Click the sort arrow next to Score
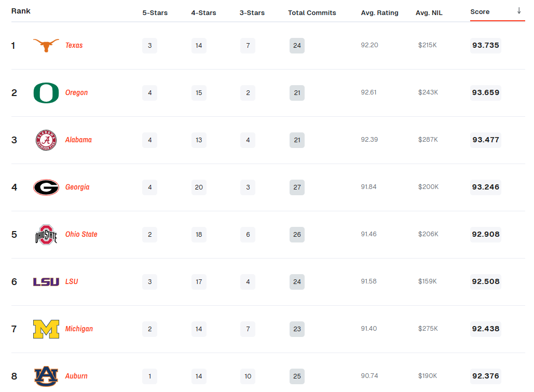 519,11
